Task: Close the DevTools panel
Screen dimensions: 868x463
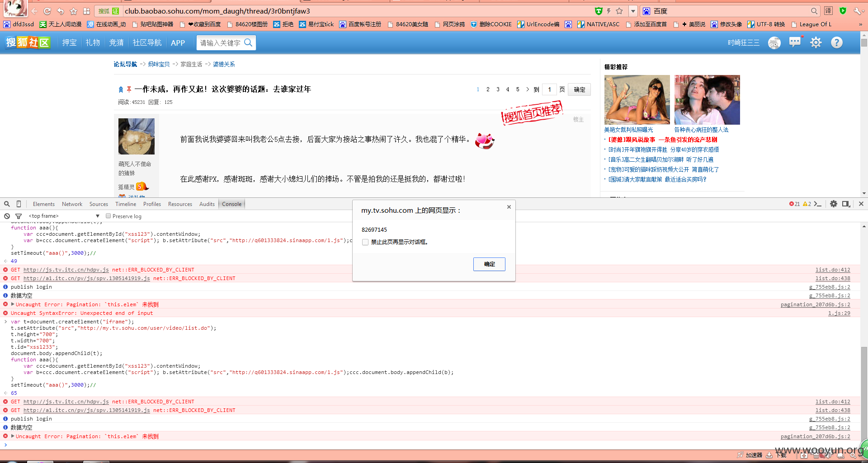Action: click(x=861, y=204)
